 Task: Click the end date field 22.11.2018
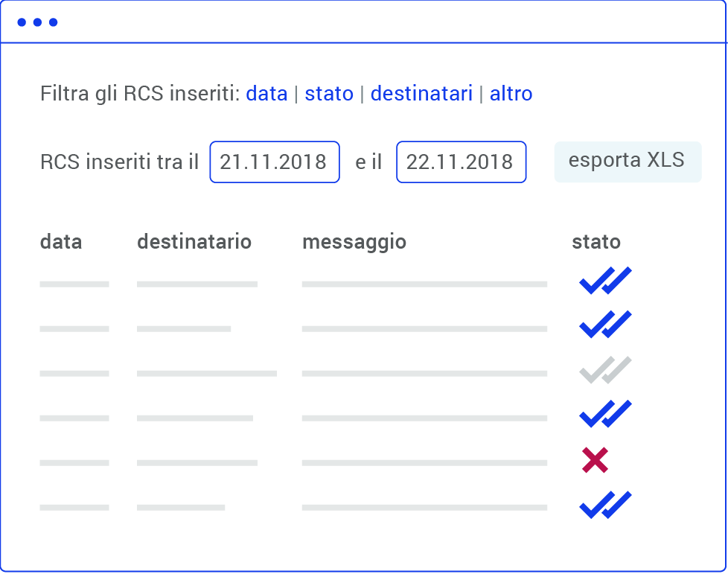[460, 162]
